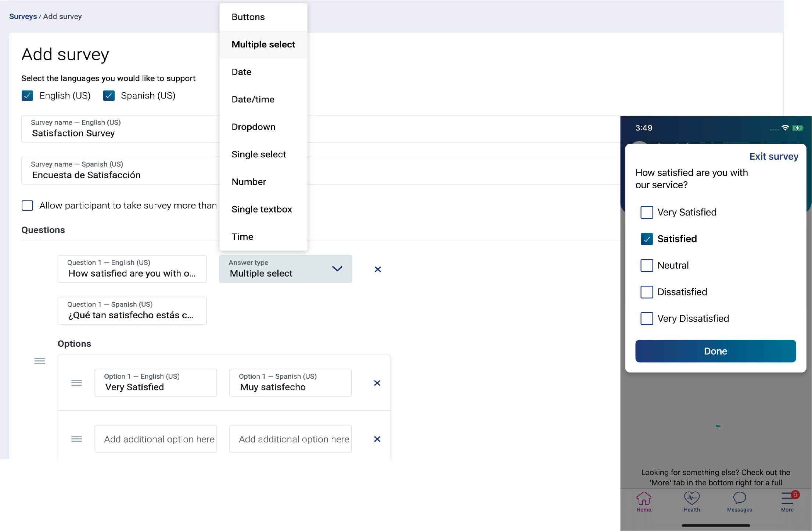Click Done button in mobile survey preview
Screen dimensions: 812x531
click(x=716, y=351)
